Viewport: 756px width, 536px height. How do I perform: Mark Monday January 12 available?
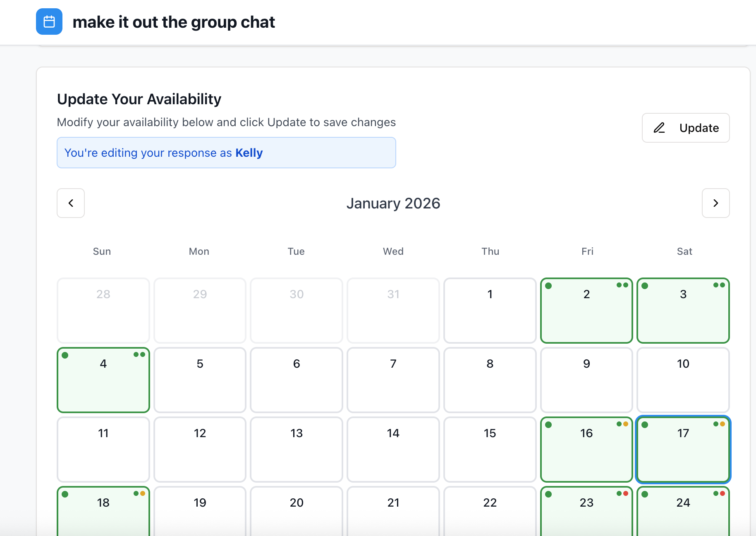(x=200, y=450)
